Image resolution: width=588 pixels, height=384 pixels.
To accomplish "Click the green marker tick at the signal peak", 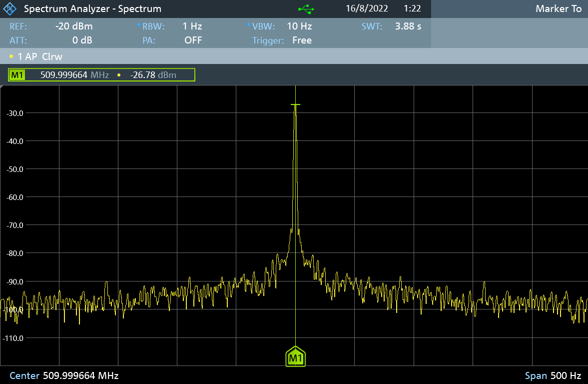I will click(x=295, y=104).
